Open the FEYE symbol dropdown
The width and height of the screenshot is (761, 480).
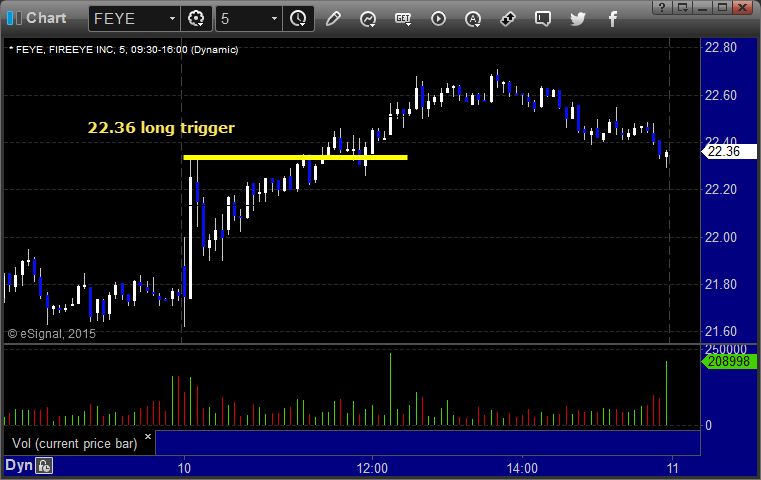pyautogui.click(x=172, y=19)
